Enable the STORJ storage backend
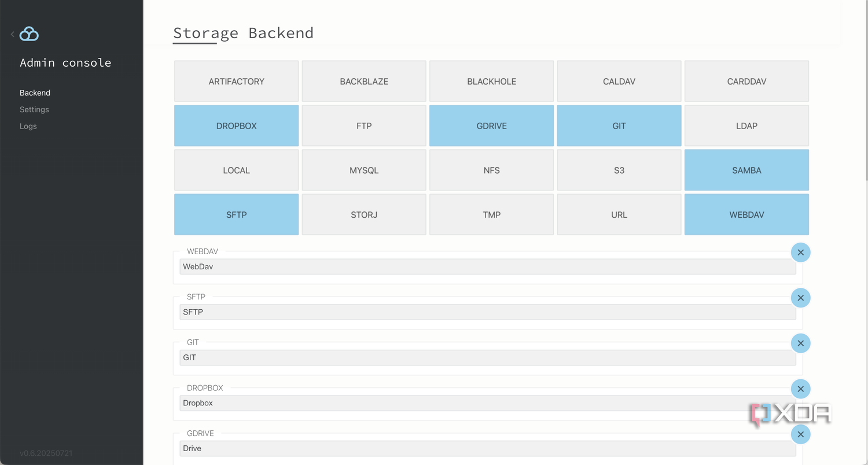868x465 pixels. (364, 214)
